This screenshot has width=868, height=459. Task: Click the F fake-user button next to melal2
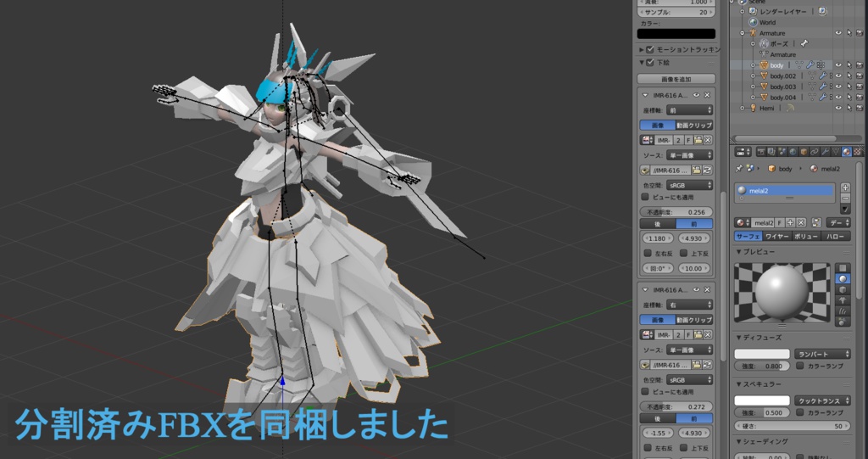tap(780, 222)
